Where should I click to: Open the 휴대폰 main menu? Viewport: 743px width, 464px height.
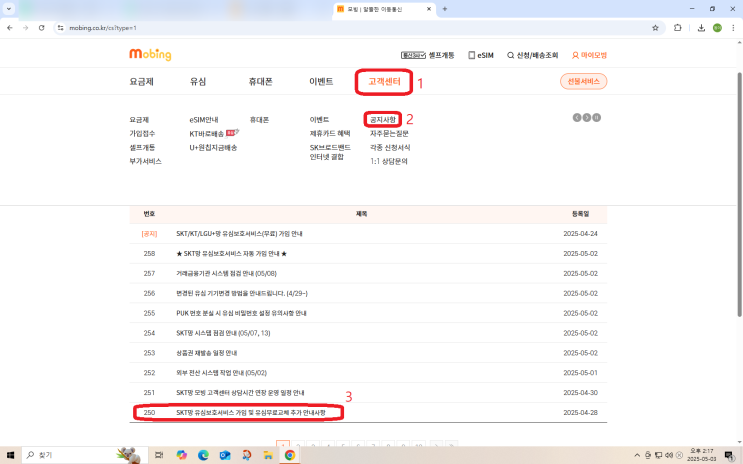[x=261, y=82]
